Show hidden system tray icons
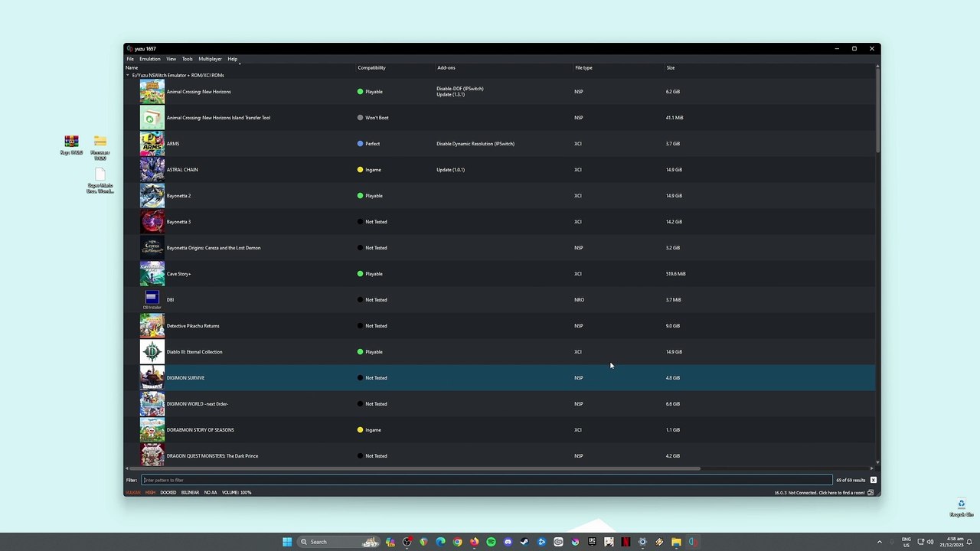Viewport: 980px width, 551px height. tap(879, 542)
